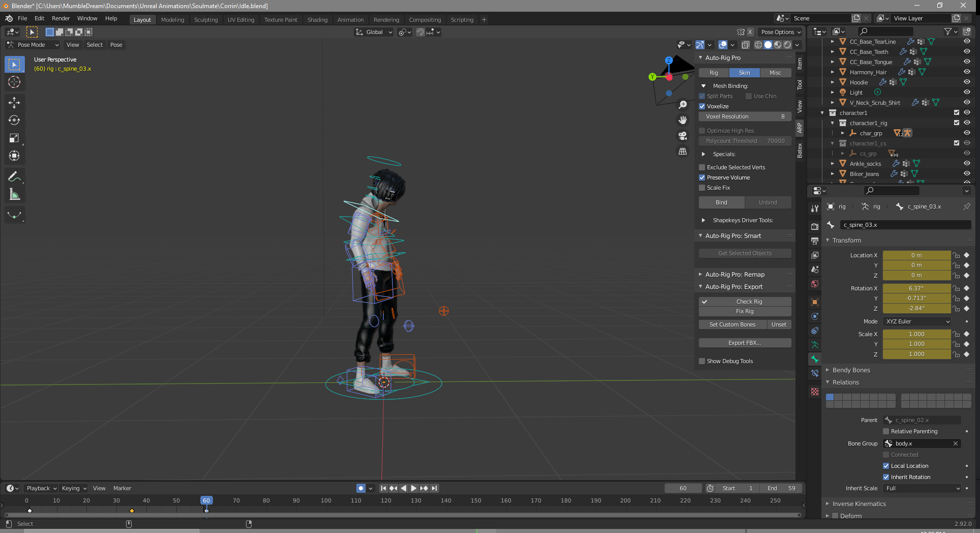This screenshot has width=980, height=533.
Task: Expand the Specials section
Action: click(724, 154)
